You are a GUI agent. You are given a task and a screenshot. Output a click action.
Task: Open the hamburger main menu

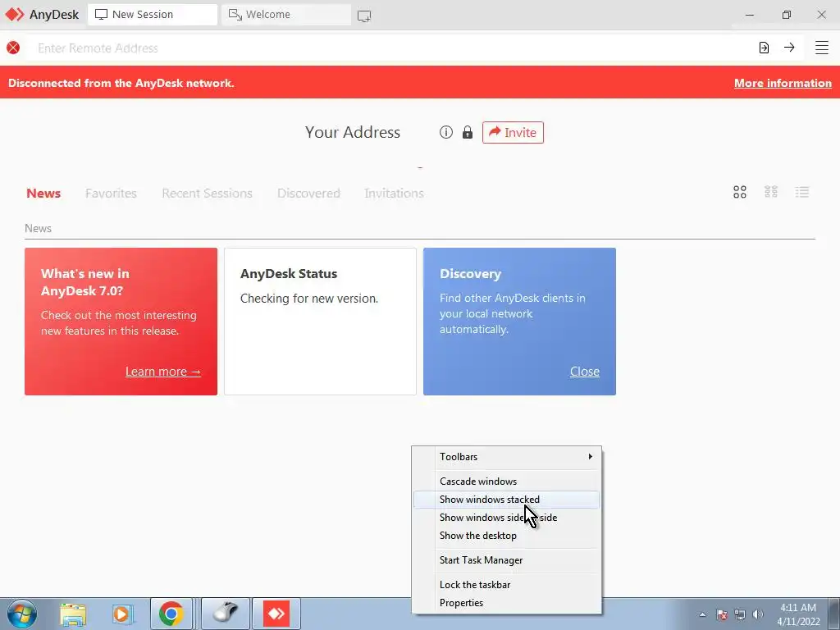point(822,48)
